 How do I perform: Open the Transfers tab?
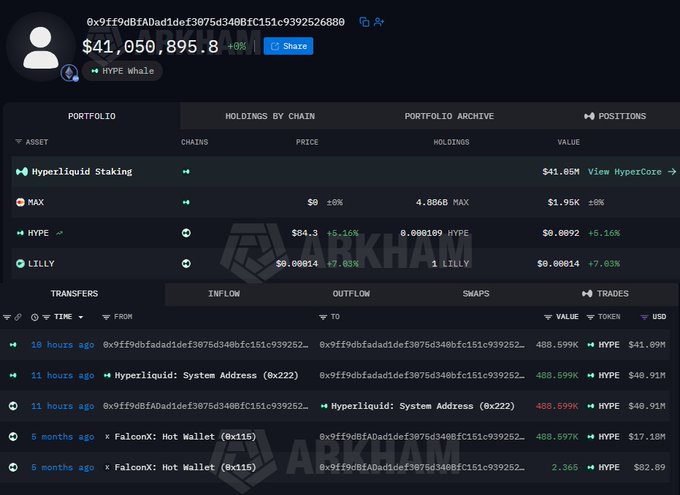pos(74,294)
